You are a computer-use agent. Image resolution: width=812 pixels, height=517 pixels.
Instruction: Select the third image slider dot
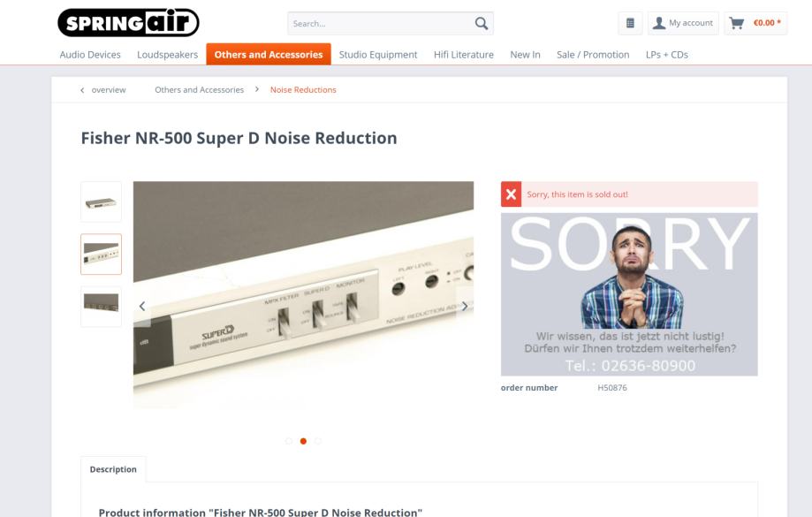(x=318, y=441)
